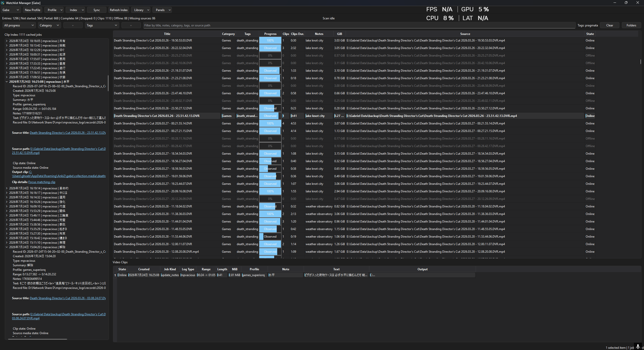The width and height of the screenshot is (644, 350).
Task: Collapse the 15:04:20 mpvacious 解除 tree entry
Action: pos(7,247)
